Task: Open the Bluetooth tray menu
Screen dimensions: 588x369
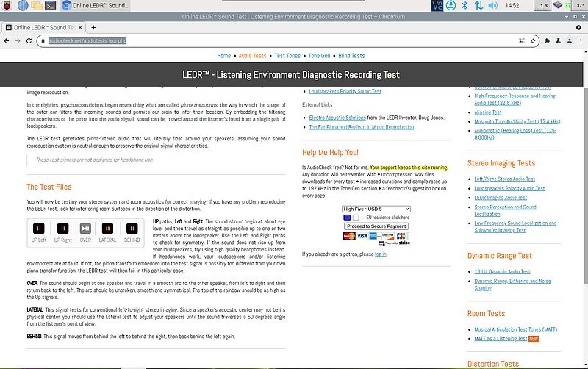Action: pyautogui.click(x=465, y=5)
